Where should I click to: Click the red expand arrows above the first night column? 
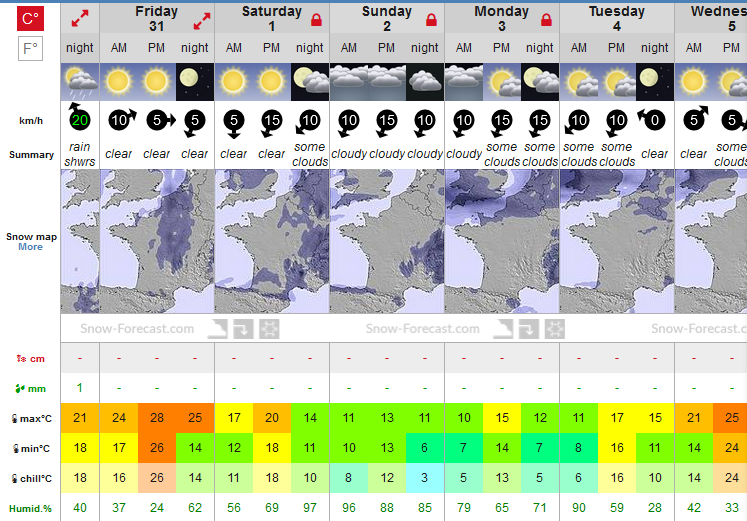(x=80, y=19)
